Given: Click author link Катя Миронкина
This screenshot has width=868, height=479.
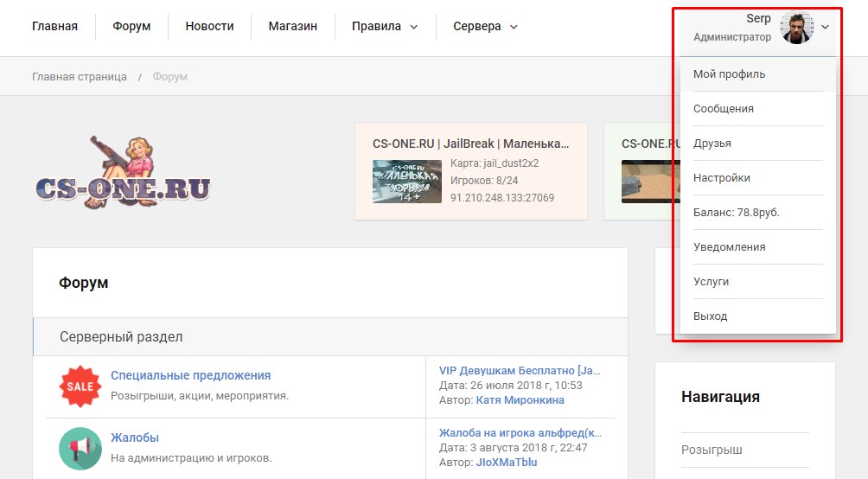Looking at the screenshot, I should [x=520, y=399].
